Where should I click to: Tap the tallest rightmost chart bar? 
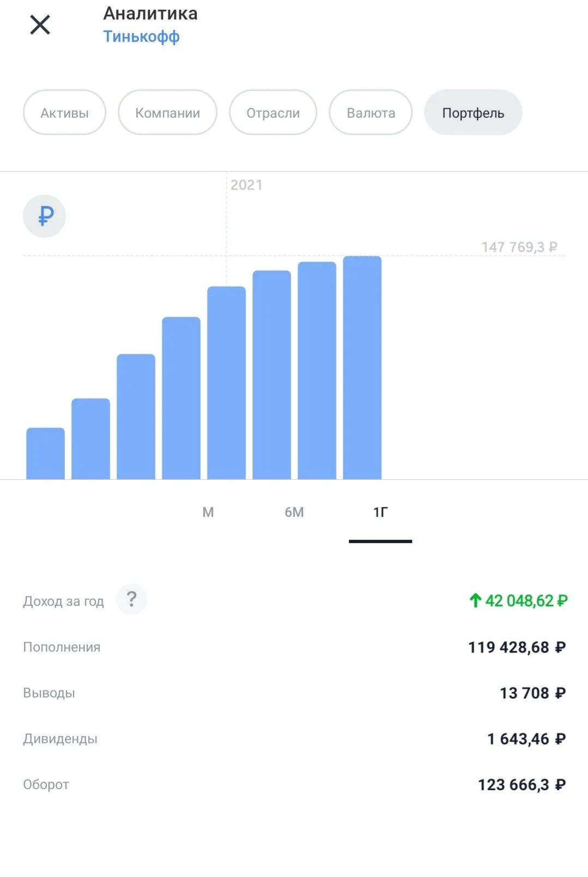pos(362,368)
